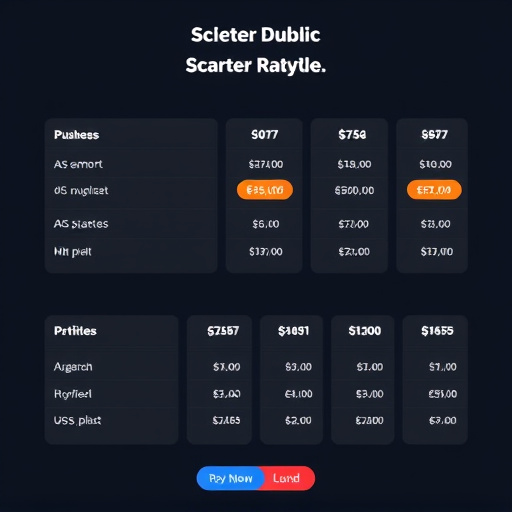Click the blue Pay Now button
Viewport: 512px width, 512px height.
[230, 478]
